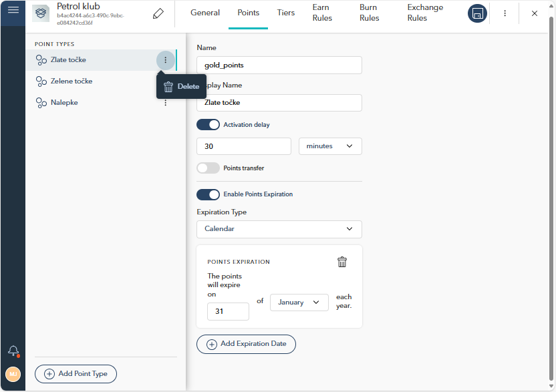The image size is (556, 392).
Task: Open three-dot menu for Nalepke
Action: click(x=165, y=103)
